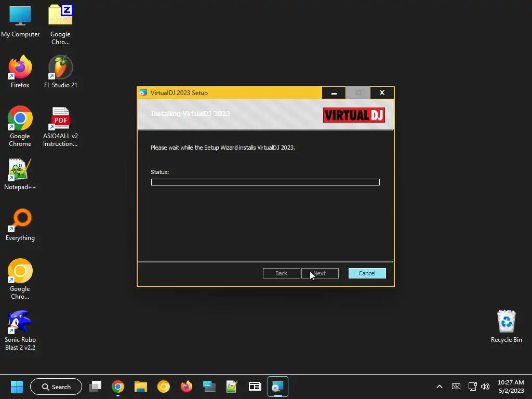Click the 'Installing VirtualDJ 2023' heading
The width and height of the screenshot is (532, 399).
(190, 114)
